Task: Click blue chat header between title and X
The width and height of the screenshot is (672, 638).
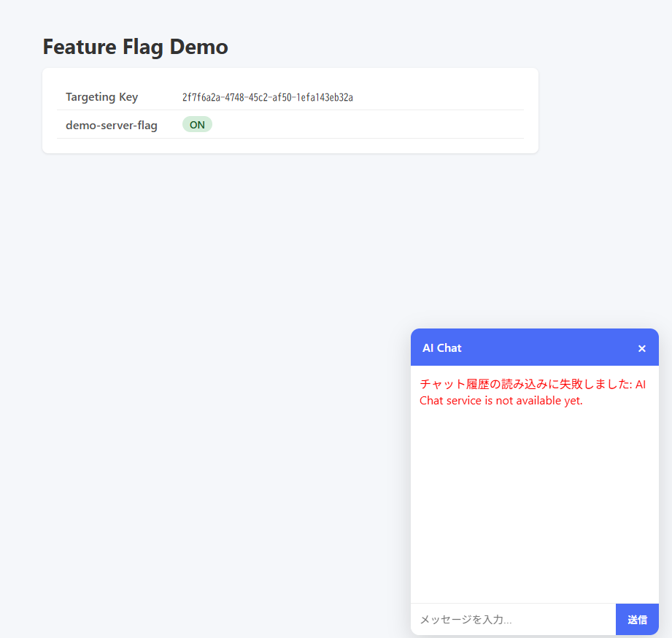Action: [547, 348]
